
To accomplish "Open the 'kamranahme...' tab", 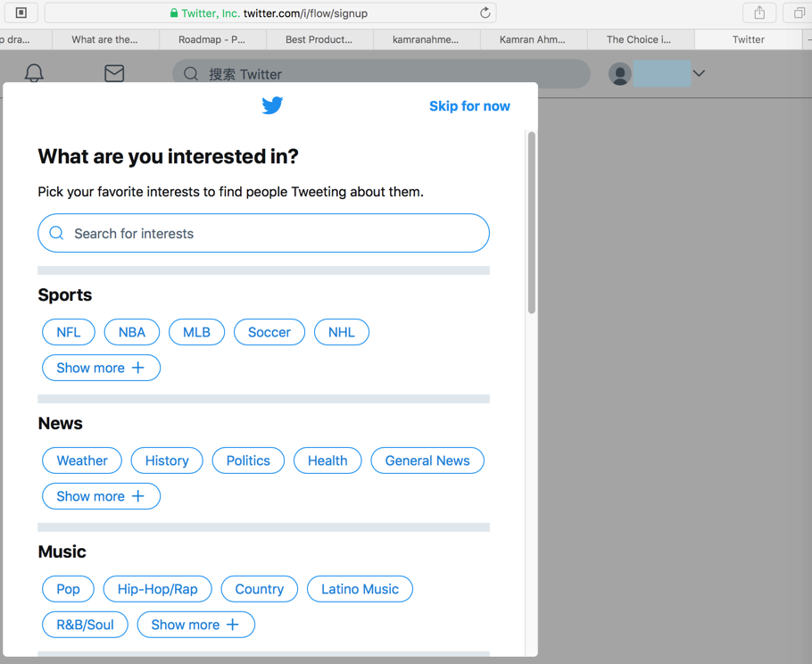I will click(427, 39).
